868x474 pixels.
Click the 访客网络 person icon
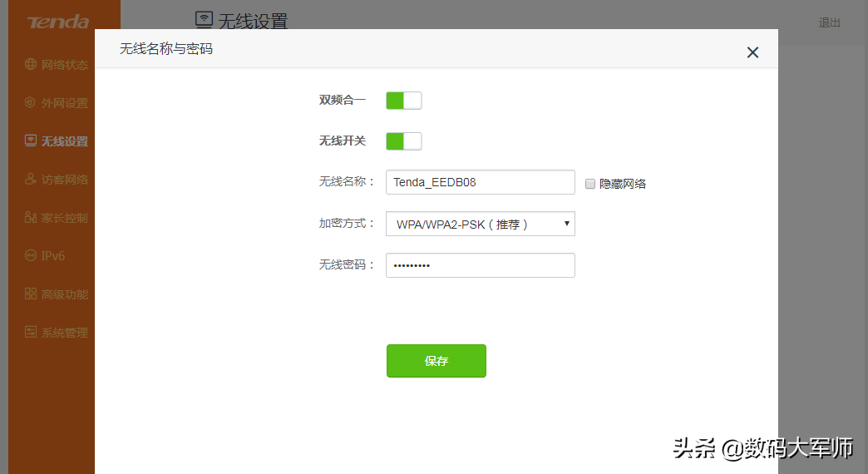point(31,180)
